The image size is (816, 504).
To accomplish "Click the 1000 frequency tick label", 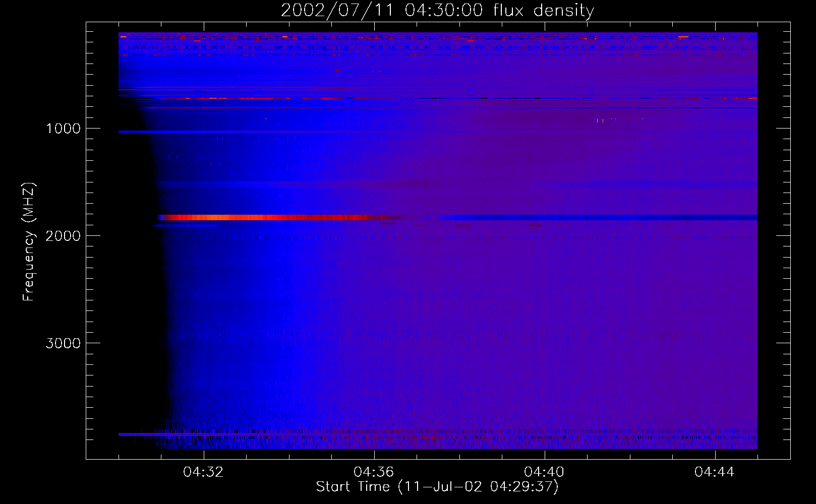I will click(x=63, y=129).
